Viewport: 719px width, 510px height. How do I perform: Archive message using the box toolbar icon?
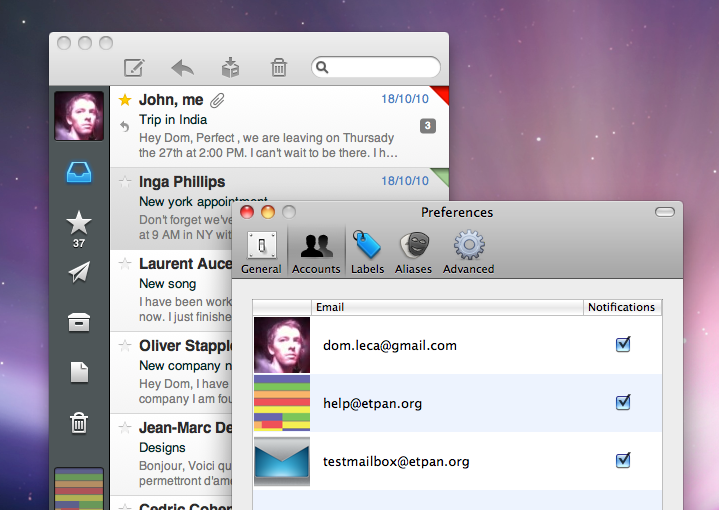click(x=230, y=67)
